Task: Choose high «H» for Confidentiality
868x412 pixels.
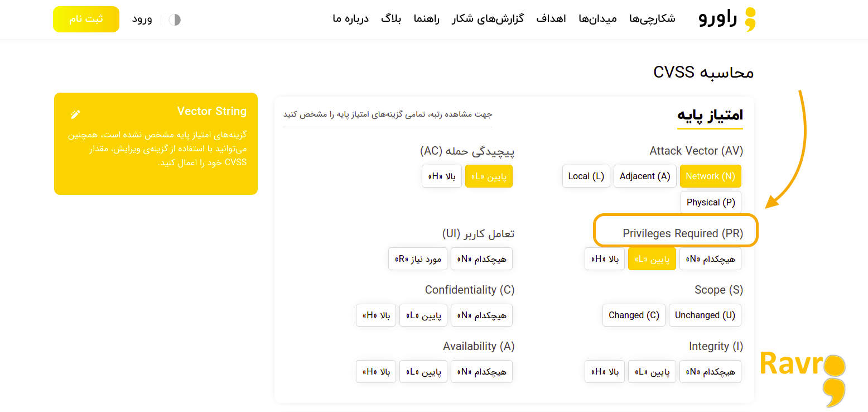Action: pos(376,315)
